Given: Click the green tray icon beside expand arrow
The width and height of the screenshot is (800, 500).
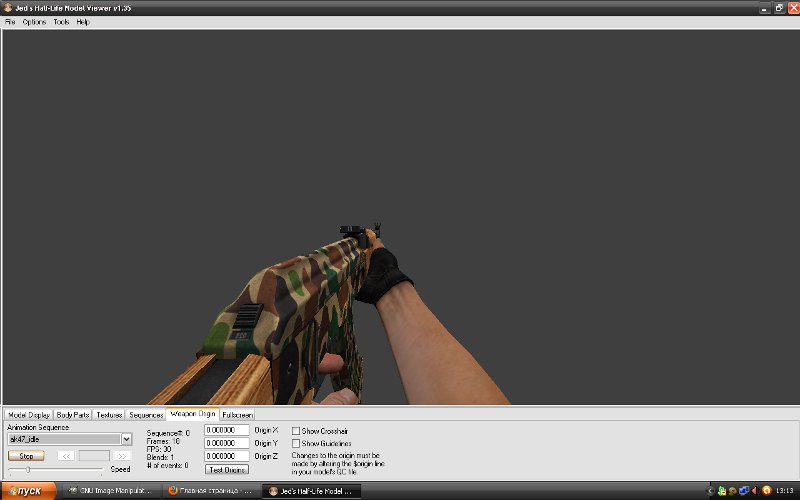Looking at the screenshot, I should pos(721,491).
